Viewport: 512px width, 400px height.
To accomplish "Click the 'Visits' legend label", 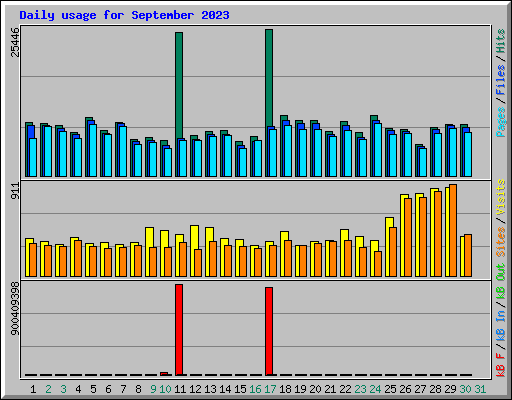I will [500, 197].
